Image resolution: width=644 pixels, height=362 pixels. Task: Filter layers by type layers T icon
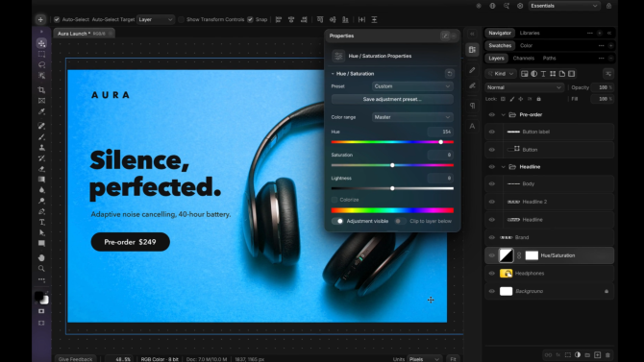(x=543, y=74)
